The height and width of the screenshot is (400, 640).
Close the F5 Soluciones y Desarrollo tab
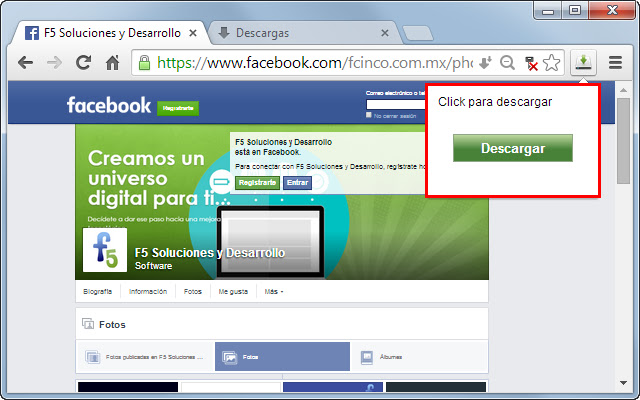pyautogui.click(x=193, y=33)
